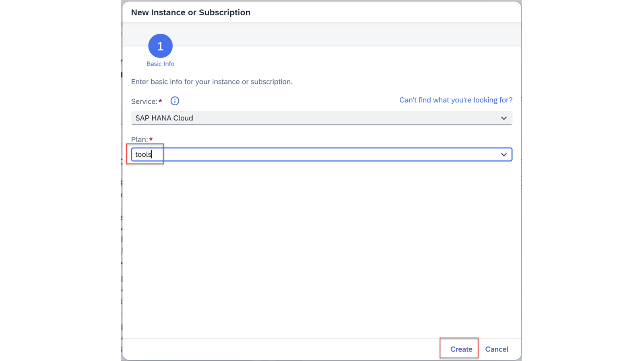
Task: Open the Service dropdown arrow
Action: pyautogui.click(x=504, y=118)
